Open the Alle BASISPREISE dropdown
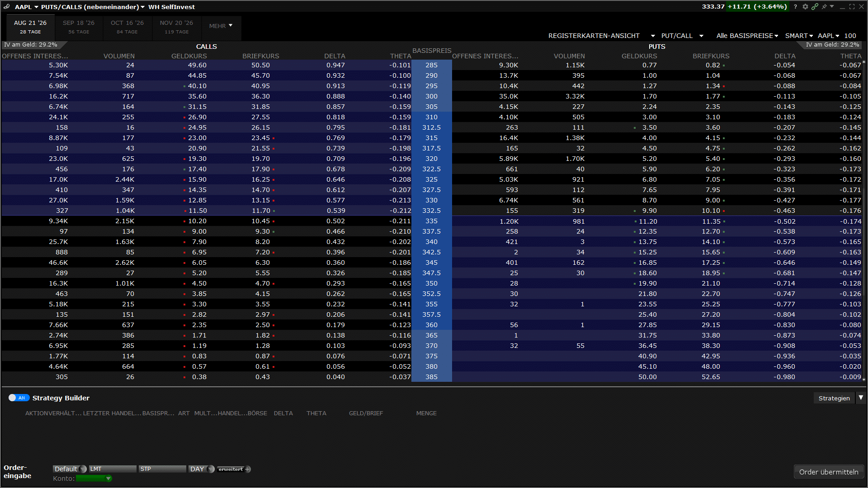This screenshot has width=868, height=488. tap(747, 36)
